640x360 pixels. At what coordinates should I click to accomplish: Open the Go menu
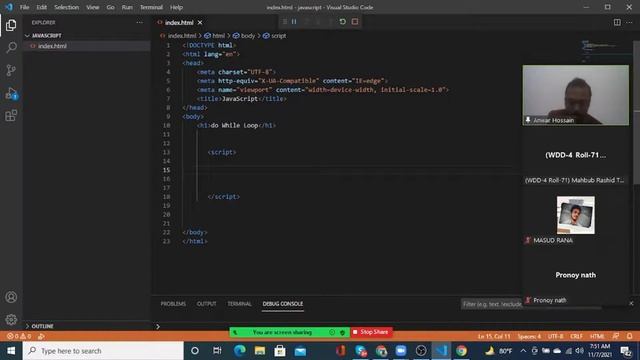[x=110, y=7]
